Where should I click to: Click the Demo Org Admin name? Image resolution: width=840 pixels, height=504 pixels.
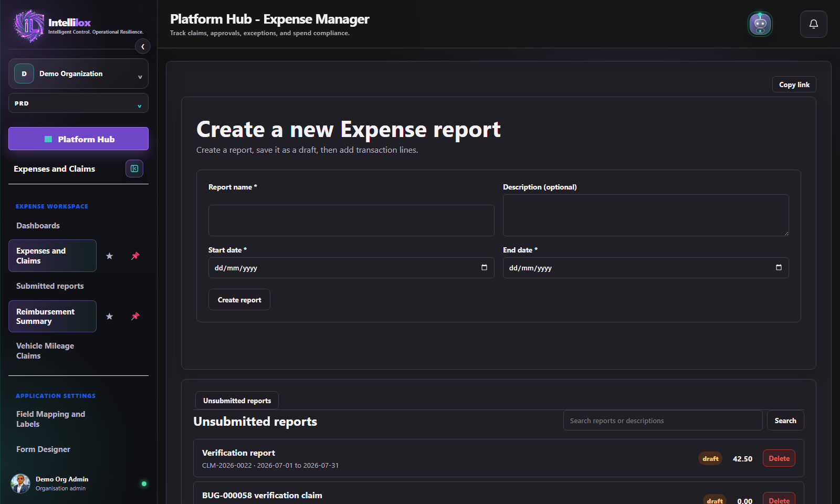pos(62,479)
